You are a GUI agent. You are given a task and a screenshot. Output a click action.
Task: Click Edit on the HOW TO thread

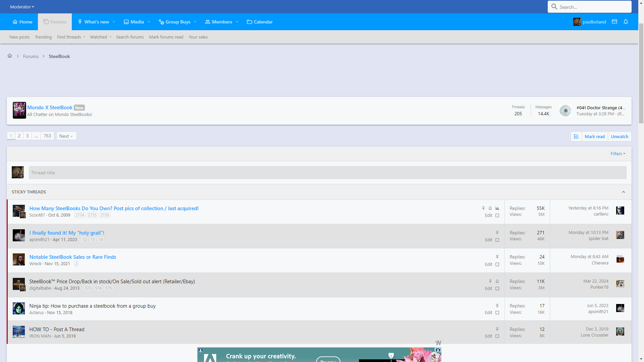click(488, 336)
